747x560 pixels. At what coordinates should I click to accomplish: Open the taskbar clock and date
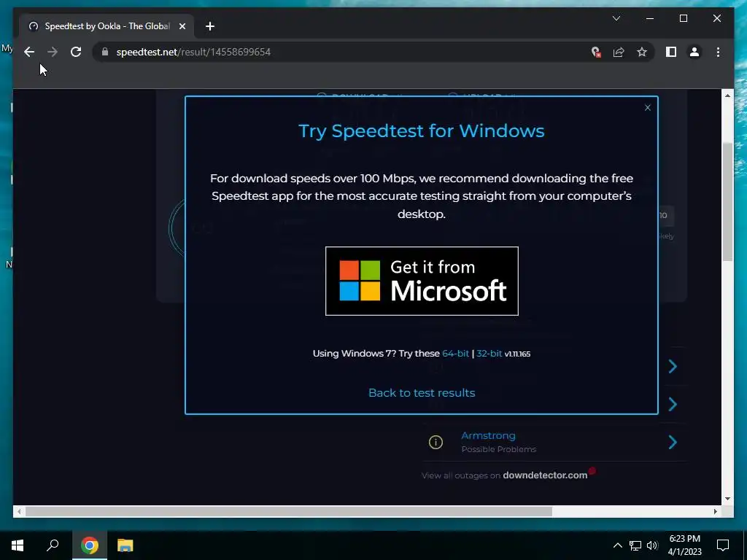tap(684, 545)
